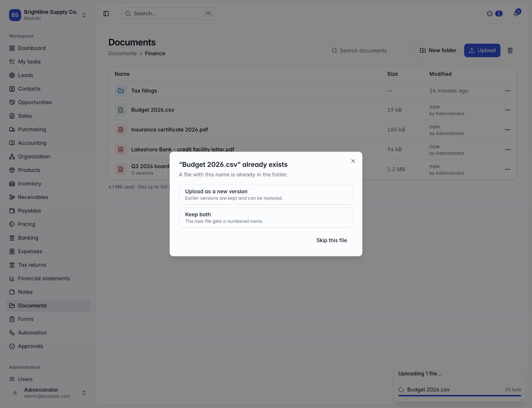Open the notifications bell
This screenshot has height=408, width=532.
tap(516, 13)
